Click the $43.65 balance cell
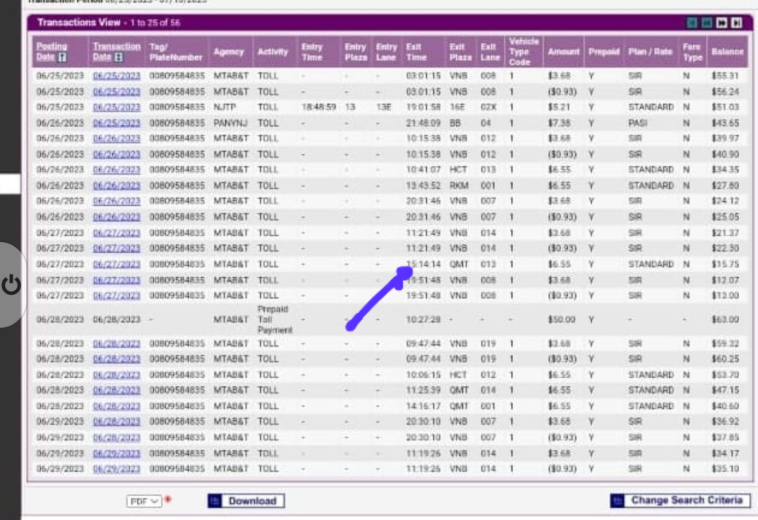The width and height of the screenshot is (758, 520). (725, 123)
